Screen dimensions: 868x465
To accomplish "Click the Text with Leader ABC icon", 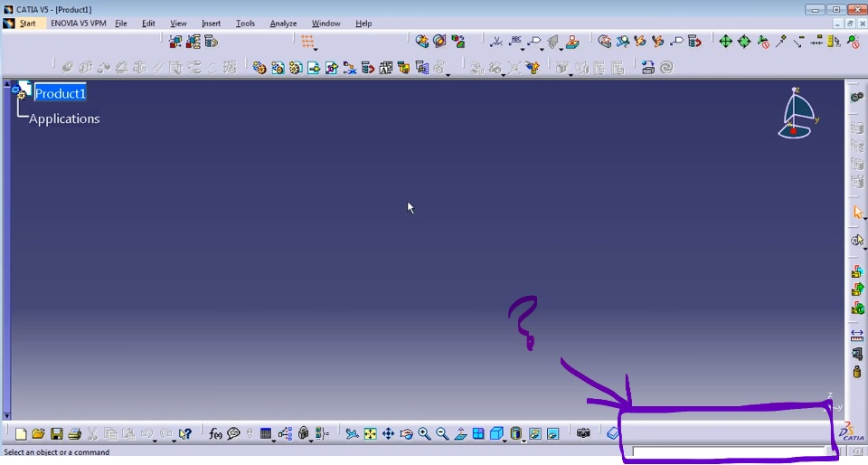I will coord(515,41).
